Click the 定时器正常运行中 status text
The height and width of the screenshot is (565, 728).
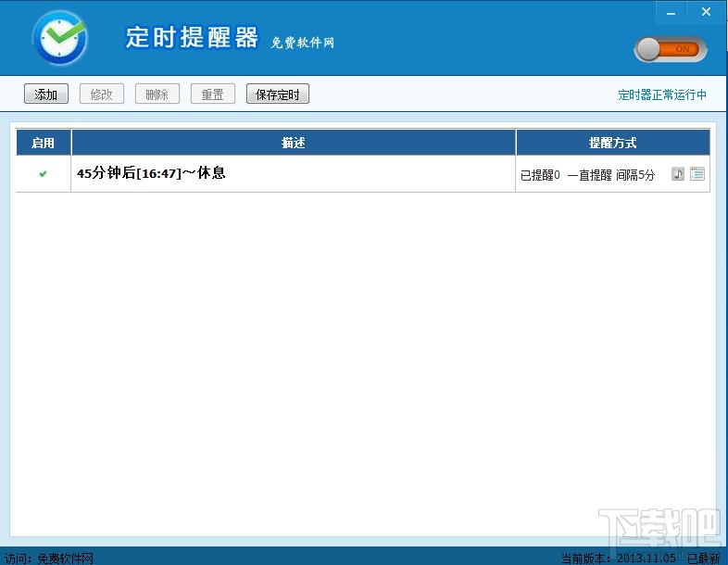(x=662, y=94)
